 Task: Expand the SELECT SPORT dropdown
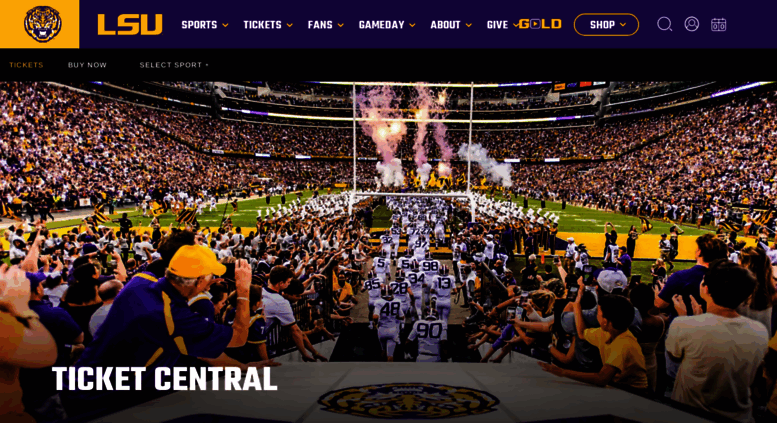coord(174,65)
